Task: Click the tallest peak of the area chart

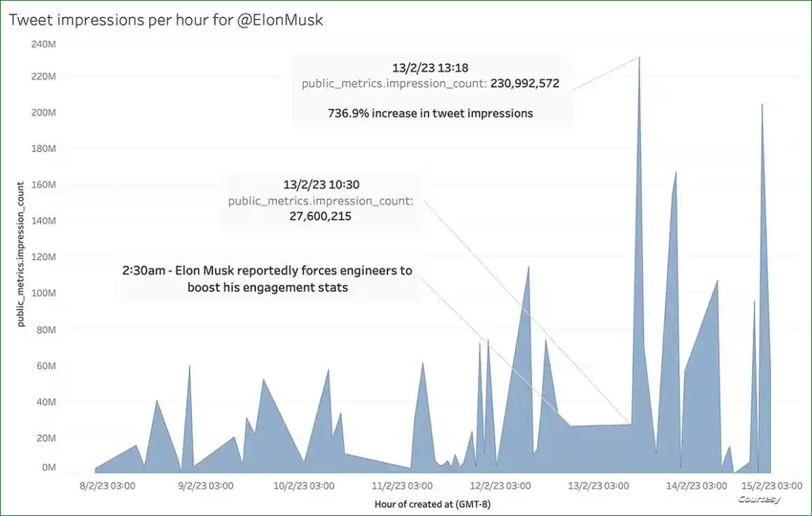Action: [x=639, y=61]
